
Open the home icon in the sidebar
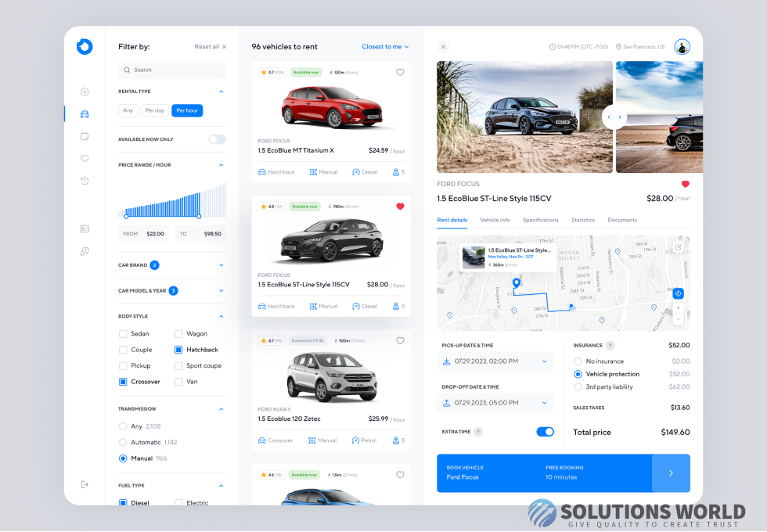(85, 92)
